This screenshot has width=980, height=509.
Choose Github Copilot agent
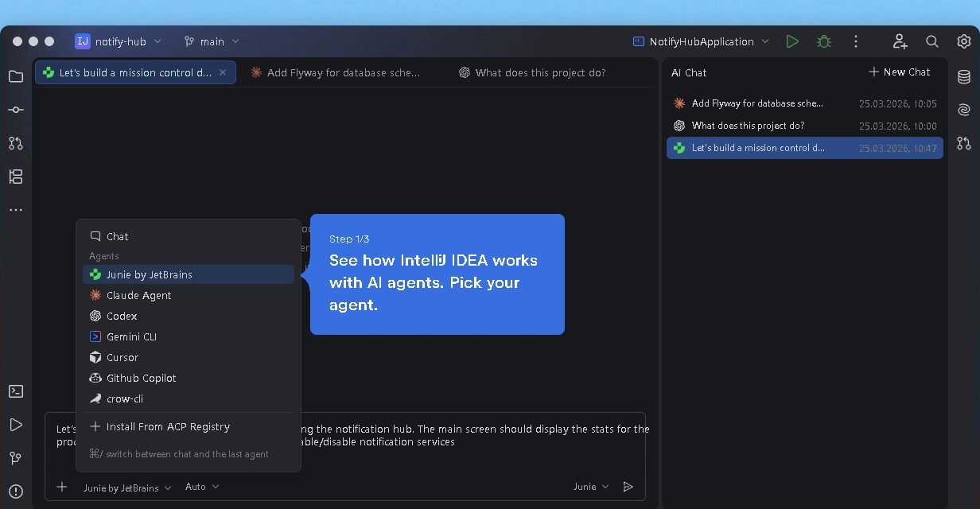tap(189, 378)
